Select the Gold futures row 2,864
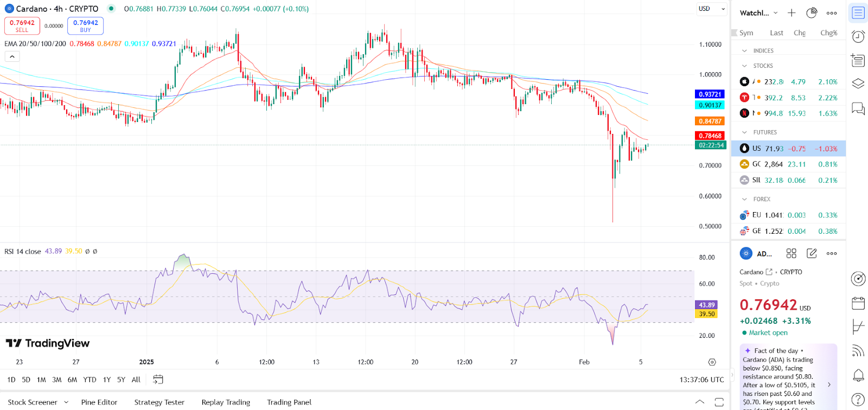 click(x=789, y=164)
